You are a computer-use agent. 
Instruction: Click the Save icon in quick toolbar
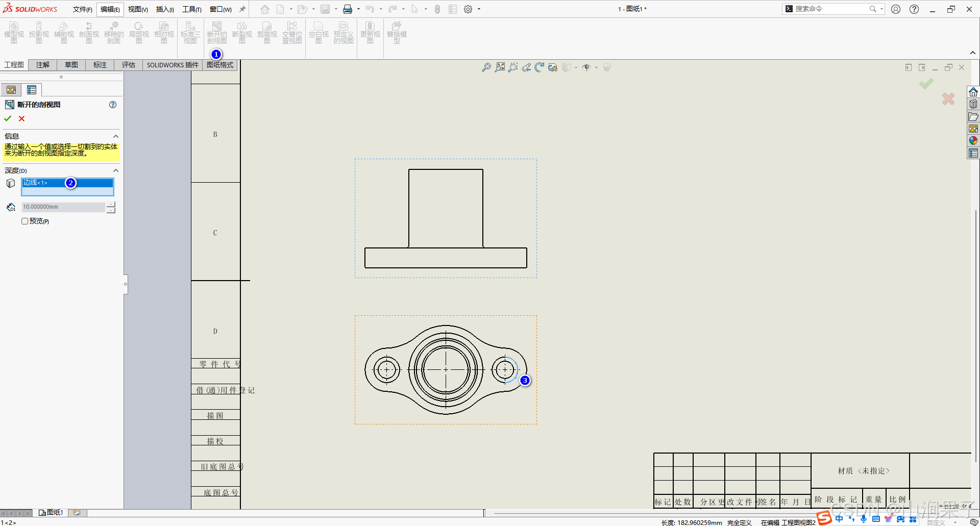pos(325,9)
